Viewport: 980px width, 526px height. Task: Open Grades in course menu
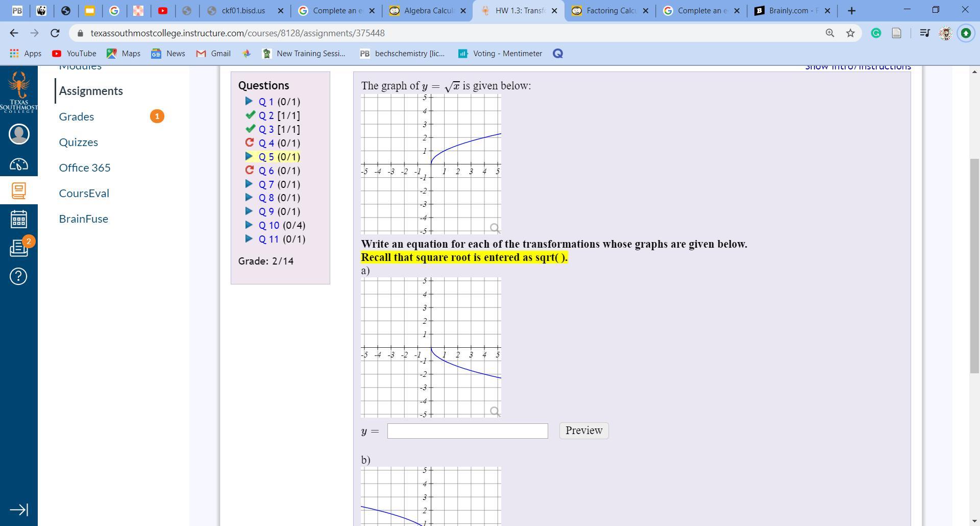77,116
